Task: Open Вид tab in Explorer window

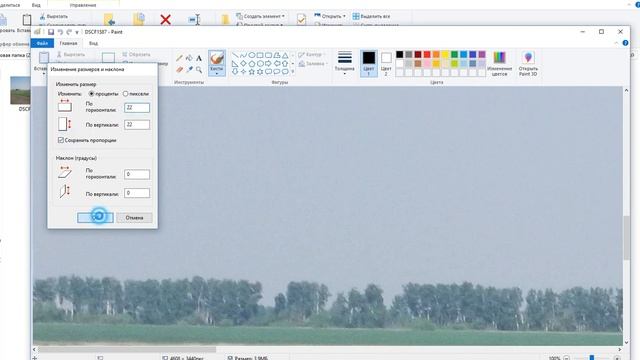Action: 36,5
